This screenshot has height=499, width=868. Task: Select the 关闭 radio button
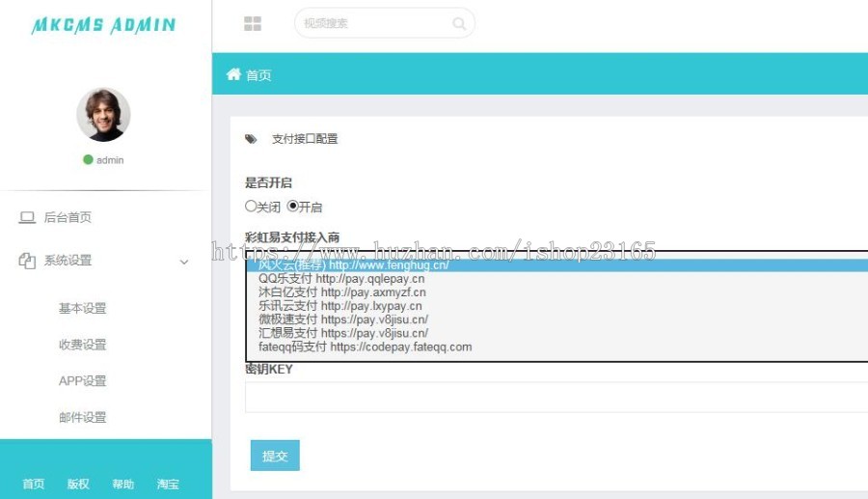(251, 206)
